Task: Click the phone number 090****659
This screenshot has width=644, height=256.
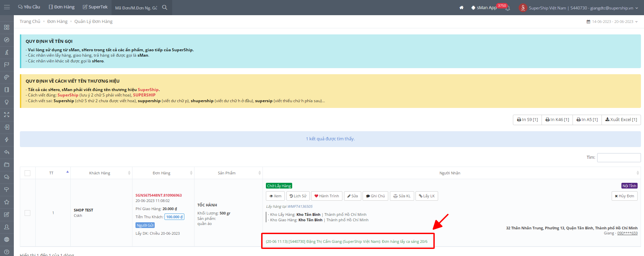Action: pos(627,233)
